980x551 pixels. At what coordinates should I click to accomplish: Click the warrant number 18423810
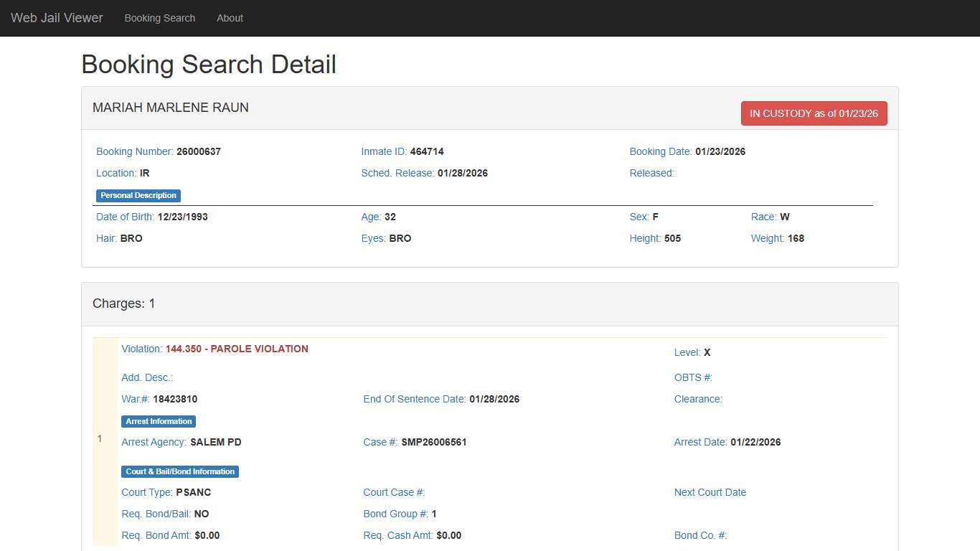(175, 399)
